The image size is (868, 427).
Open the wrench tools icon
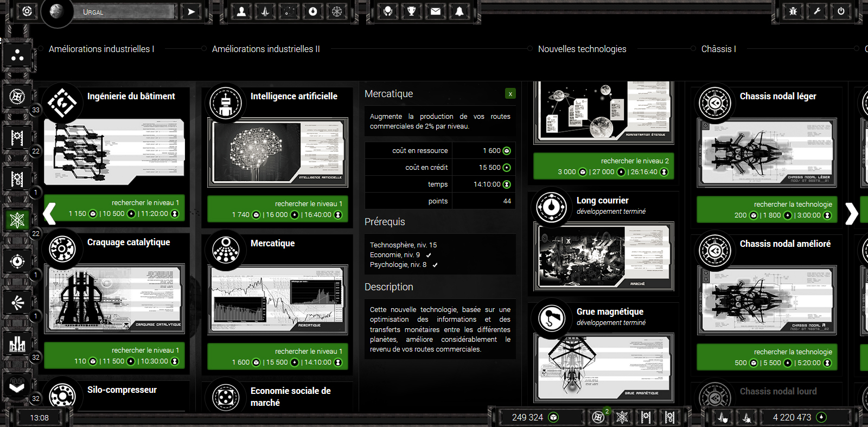(x=817, y=11)
